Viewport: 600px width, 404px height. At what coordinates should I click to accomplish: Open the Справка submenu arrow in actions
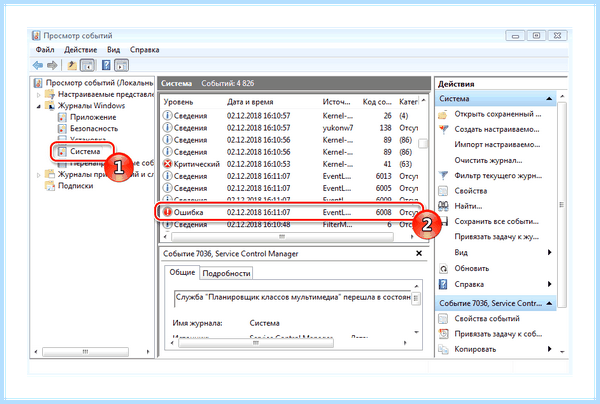pos(549,284)
